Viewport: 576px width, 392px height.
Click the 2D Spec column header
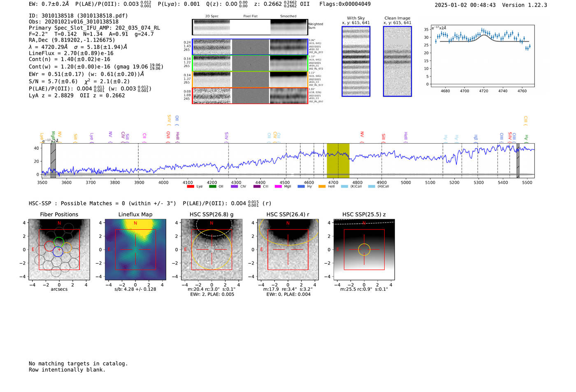pos(212,16)
